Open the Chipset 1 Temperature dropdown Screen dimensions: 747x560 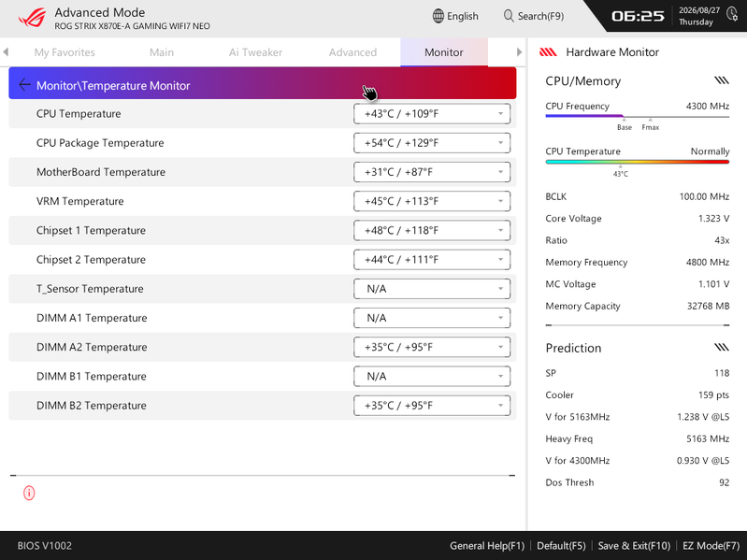432,231
